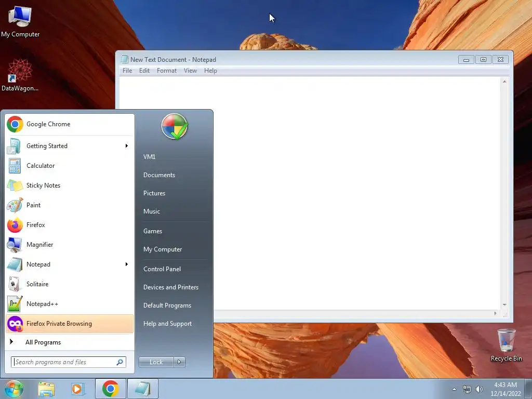
Task: Minimize the Notepad window
Action: pos(466,60)
